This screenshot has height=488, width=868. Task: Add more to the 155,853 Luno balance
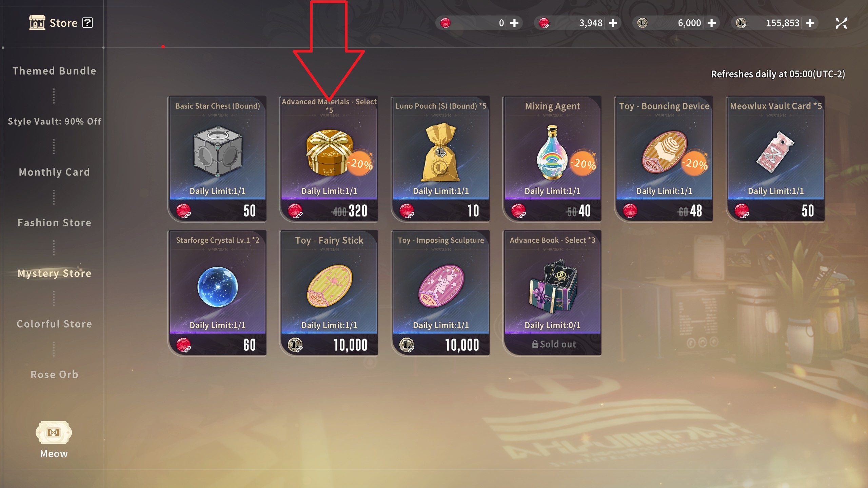point(810,23)
